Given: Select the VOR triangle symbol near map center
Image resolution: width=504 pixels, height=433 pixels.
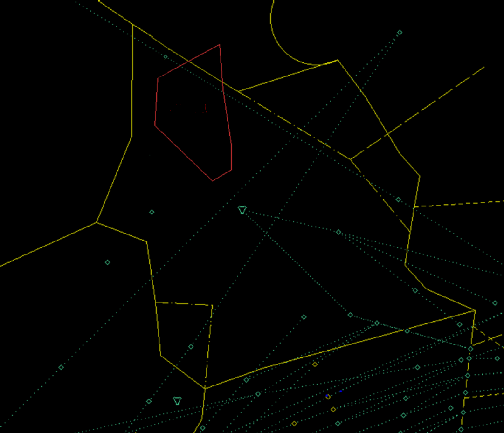Looking at the screenshot, I should 242,210.
